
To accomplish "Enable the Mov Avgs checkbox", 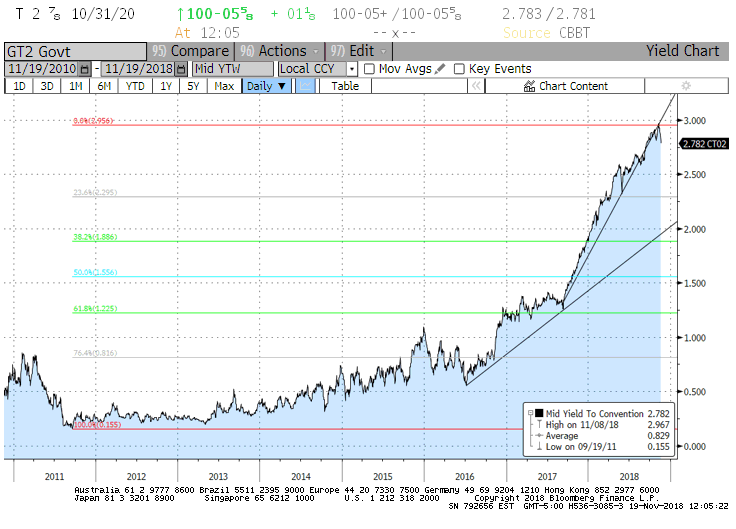I will click(369, 69).
